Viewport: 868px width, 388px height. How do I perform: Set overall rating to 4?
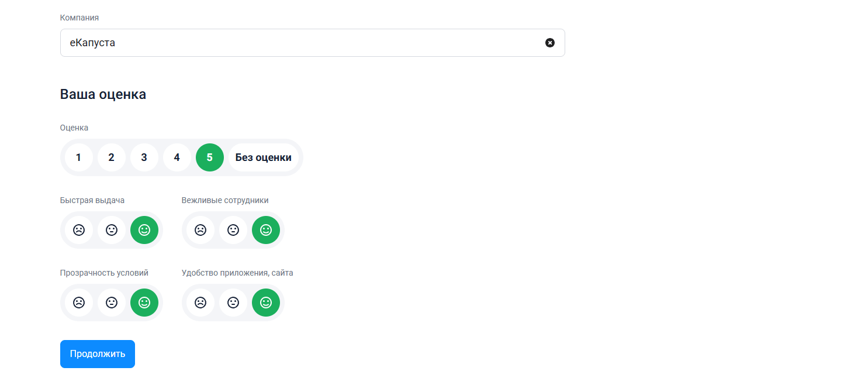pyautogui.click(x=177, y=157)
